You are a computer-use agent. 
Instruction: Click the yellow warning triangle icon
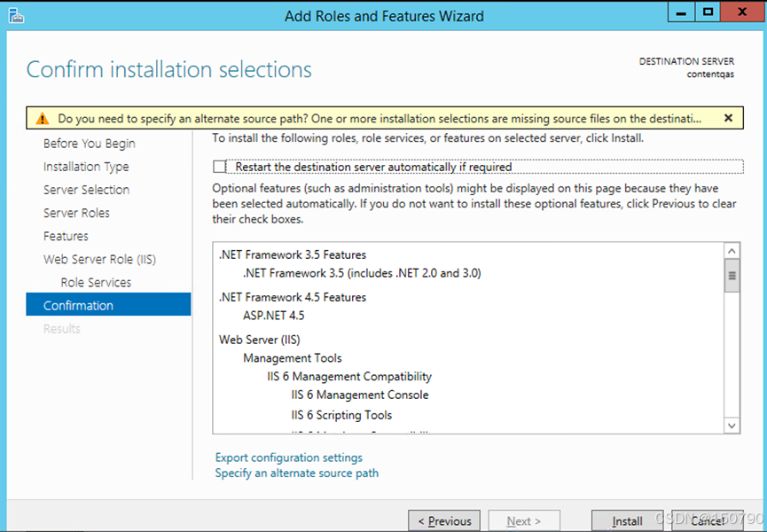click(43, 119)
